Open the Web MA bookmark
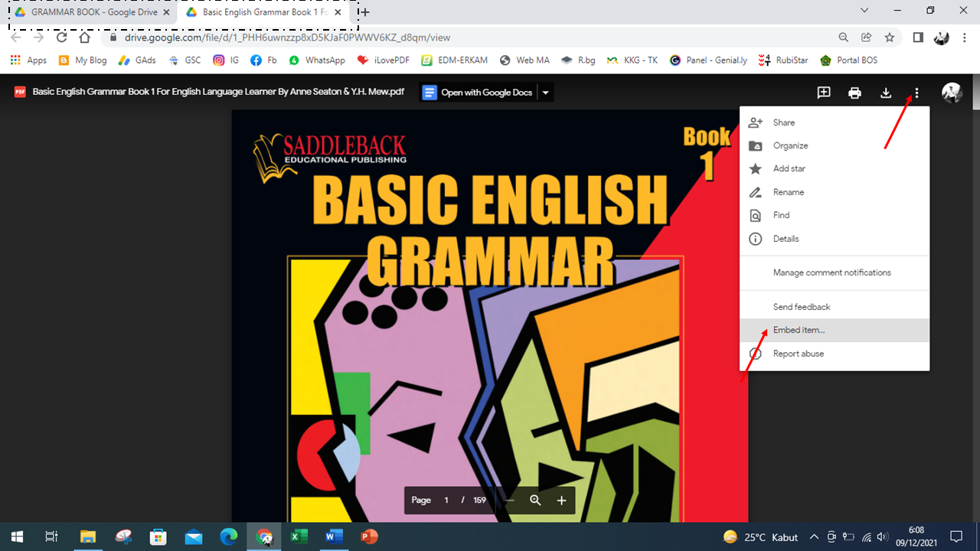Image resolution: width=980 pixels, height=551 pixels. point(524,60)
